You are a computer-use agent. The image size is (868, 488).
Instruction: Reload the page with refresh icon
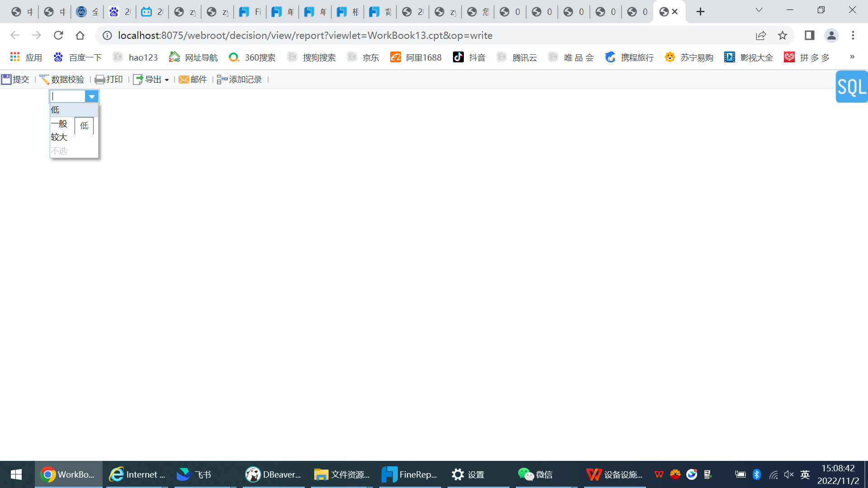58,35
